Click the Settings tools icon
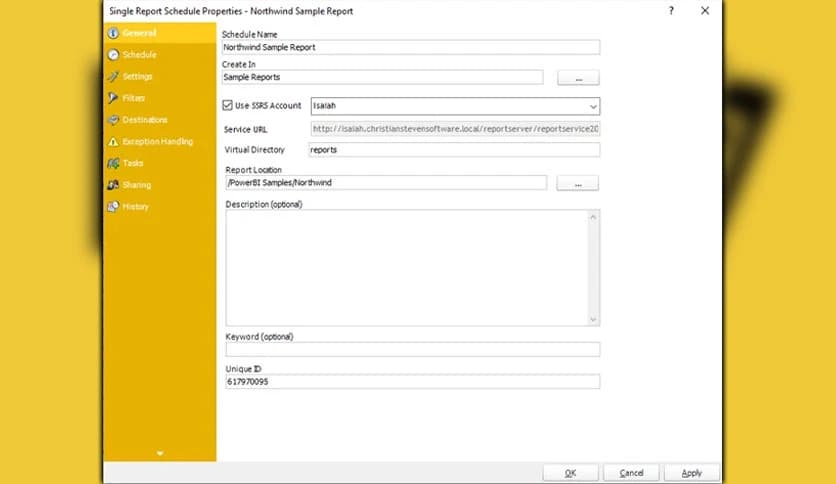Image resolution: width=836 pixels, height=484 pixels. (x=113, y=77)
